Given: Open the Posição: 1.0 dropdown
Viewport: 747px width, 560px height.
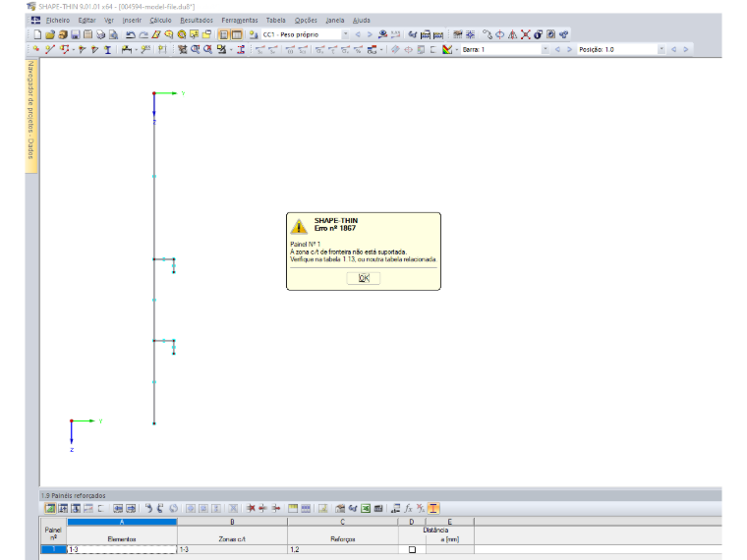Looking at the screenshot, I should point(661,49).
